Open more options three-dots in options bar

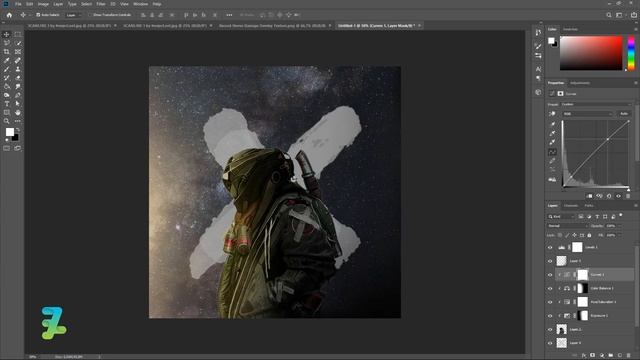tap(229, 15)
